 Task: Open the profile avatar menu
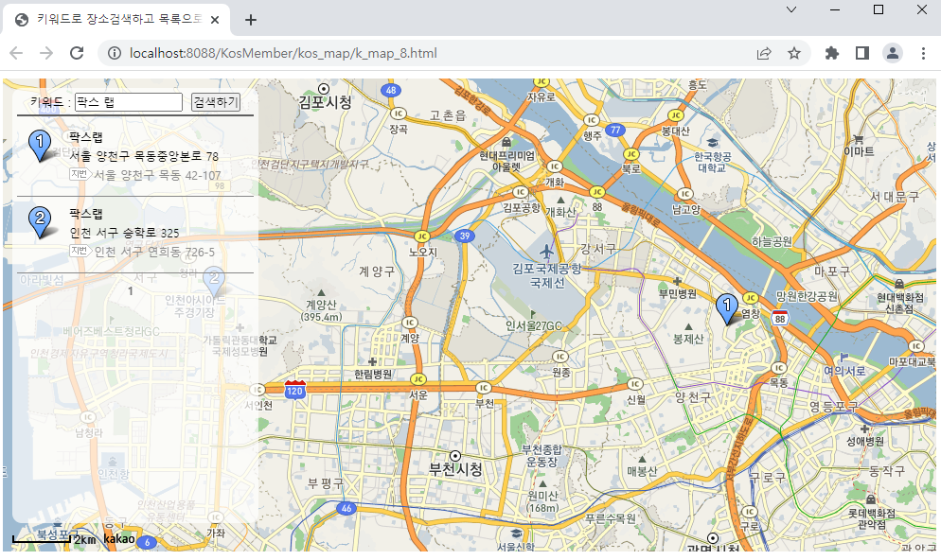click(893, 53)
